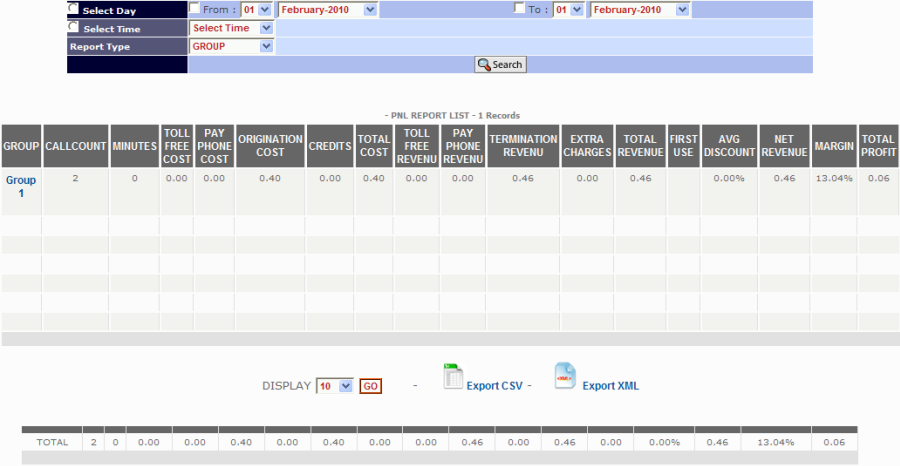Viewport: 900px width, 466px height.
Task: Click the ORIGINATION COST column header
Action: click(x=270, y=146)
